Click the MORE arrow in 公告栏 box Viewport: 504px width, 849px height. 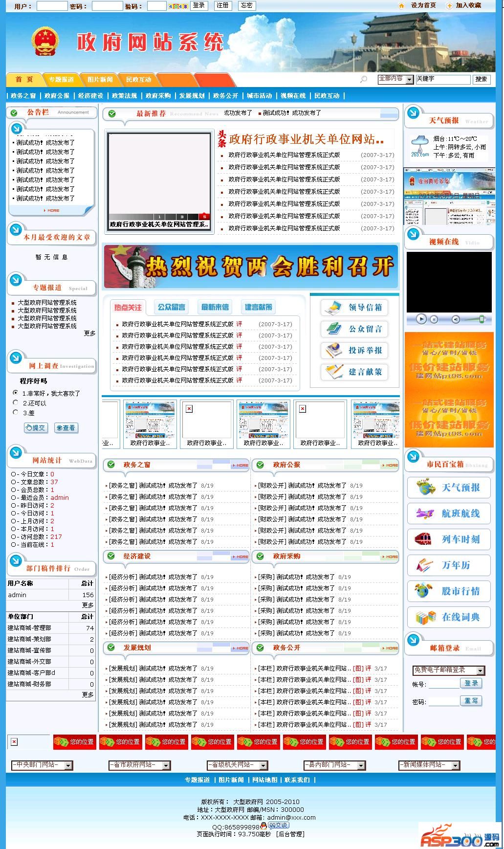click(x=52, y=210)
